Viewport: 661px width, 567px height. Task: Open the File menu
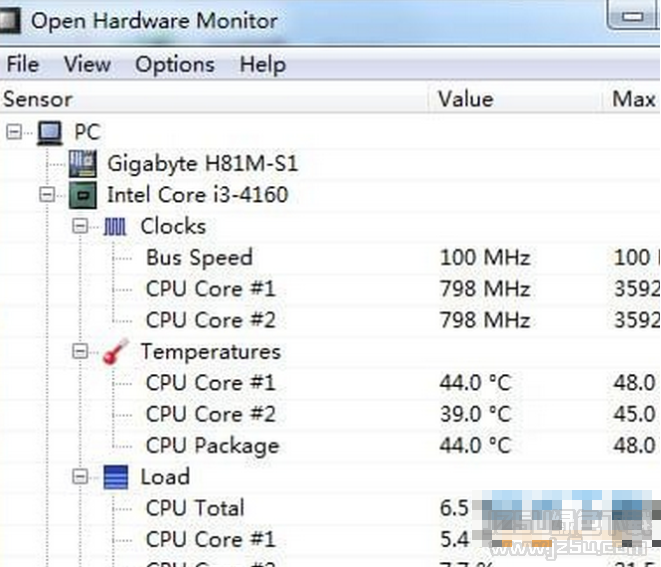[x=22, y=64]
